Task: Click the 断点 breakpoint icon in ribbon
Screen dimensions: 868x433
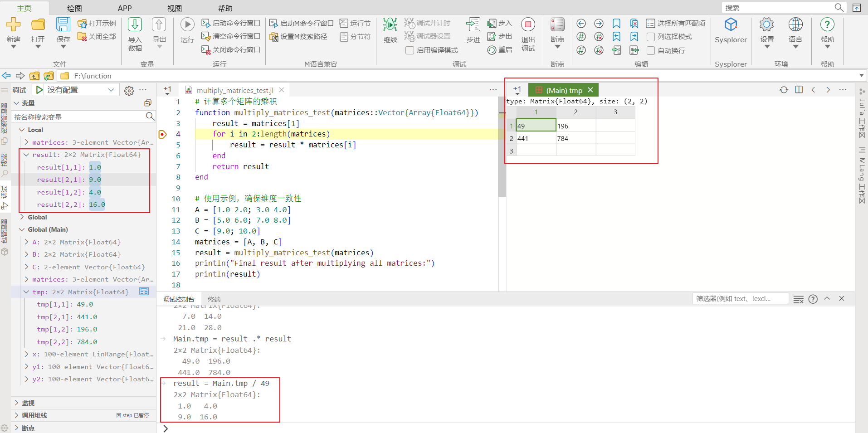Action: pos(557,24)
